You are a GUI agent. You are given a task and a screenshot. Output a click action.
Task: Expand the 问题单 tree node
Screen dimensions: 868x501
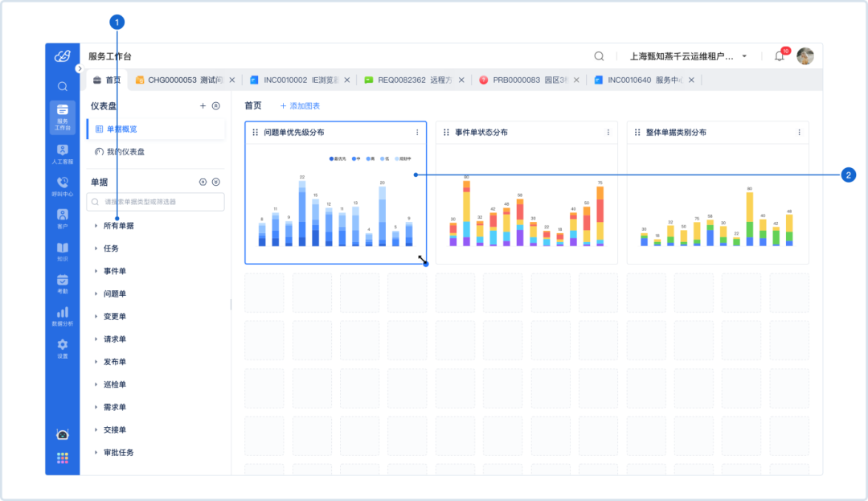click(96, 294)
